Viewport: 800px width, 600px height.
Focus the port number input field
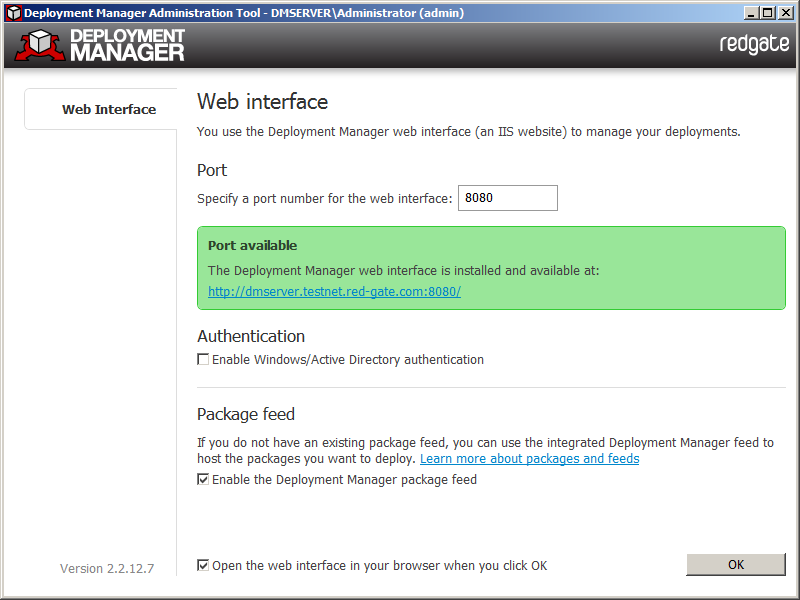(507, 198)
